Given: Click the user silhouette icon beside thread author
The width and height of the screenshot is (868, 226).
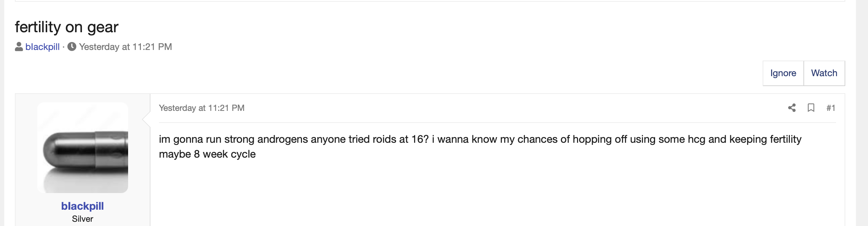Looking at the screenshot, I should coord(19,47).
